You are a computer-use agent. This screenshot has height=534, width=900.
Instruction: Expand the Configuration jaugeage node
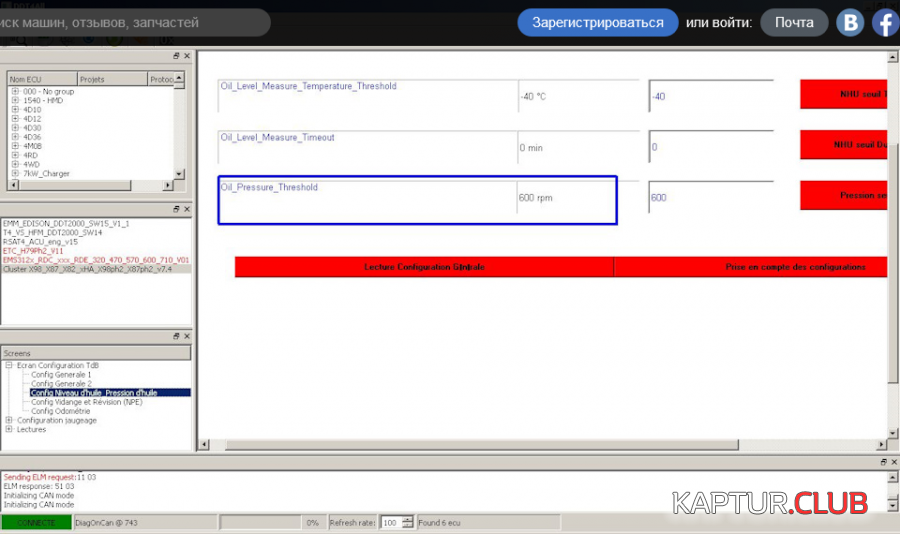point(9,420)
